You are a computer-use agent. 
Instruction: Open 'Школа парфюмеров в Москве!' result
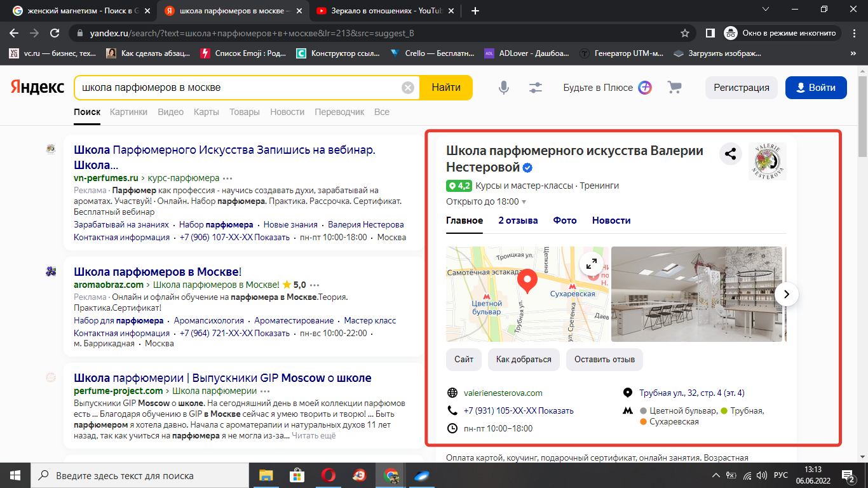coord(158,271)
